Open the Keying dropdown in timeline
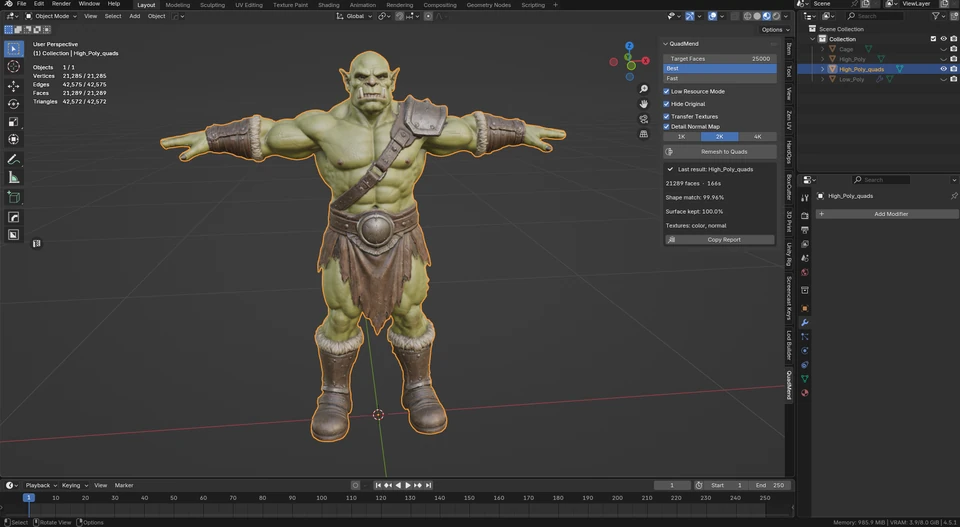This screenshot has height=527, width=960. tap(75, 485)
